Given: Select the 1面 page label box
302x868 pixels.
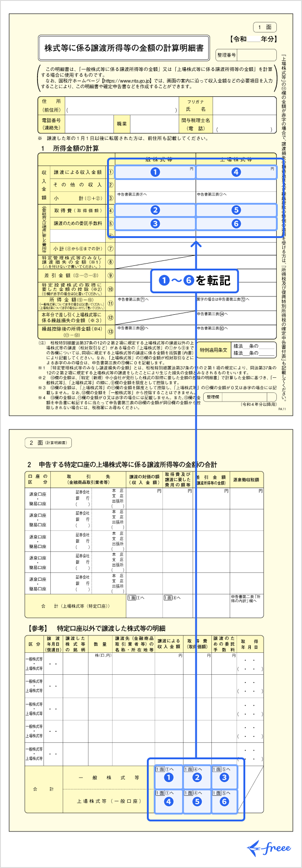Looking at the screenshot, I should pyautogui.click(x=265, y=27).
